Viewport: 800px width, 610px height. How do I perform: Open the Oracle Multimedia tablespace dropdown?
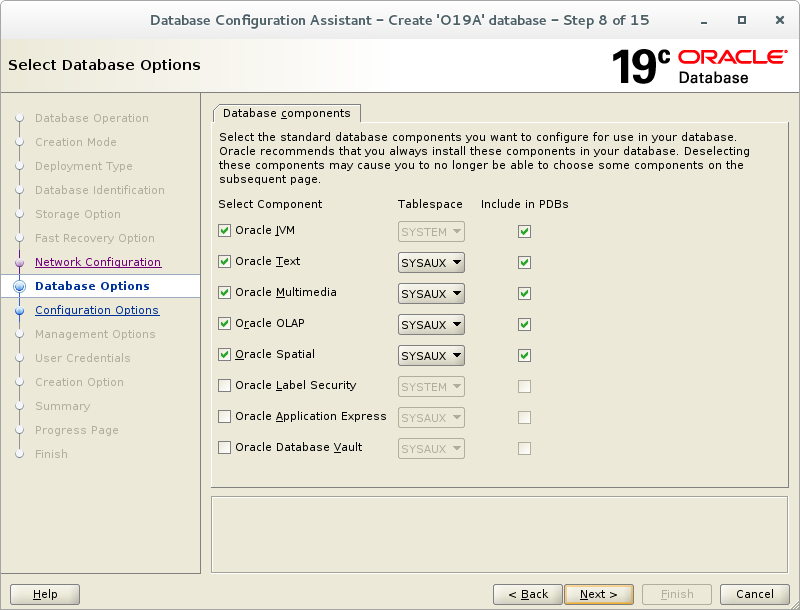(431, 294)
